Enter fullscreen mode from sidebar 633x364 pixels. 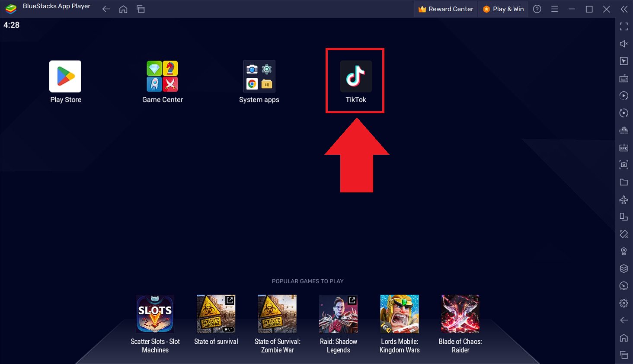coord(623,27)
